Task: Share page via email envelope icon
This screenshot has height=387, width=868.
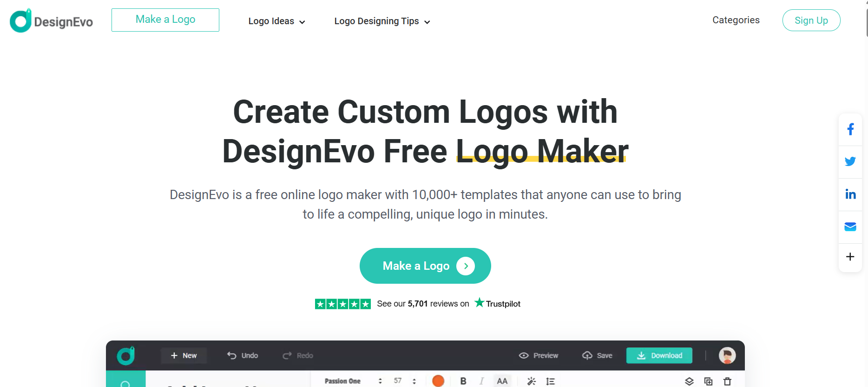Action: tap(850, 227)
